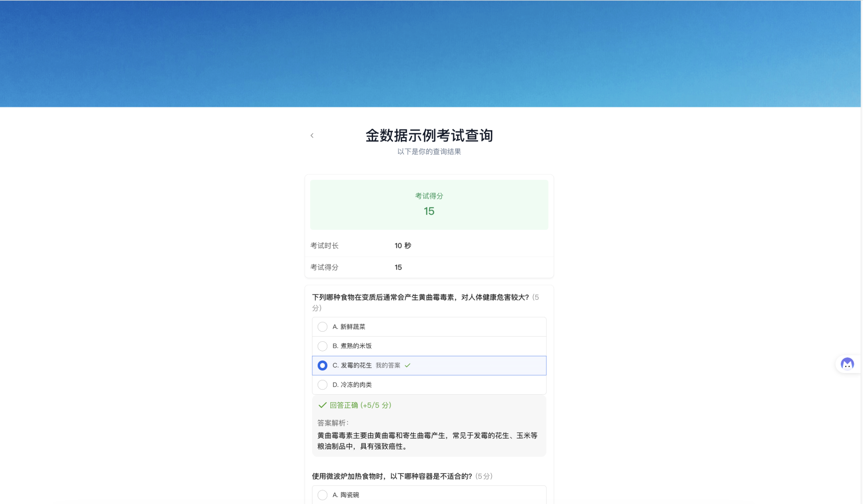Click the checkmark icon before 回答正确

point(322,405)
